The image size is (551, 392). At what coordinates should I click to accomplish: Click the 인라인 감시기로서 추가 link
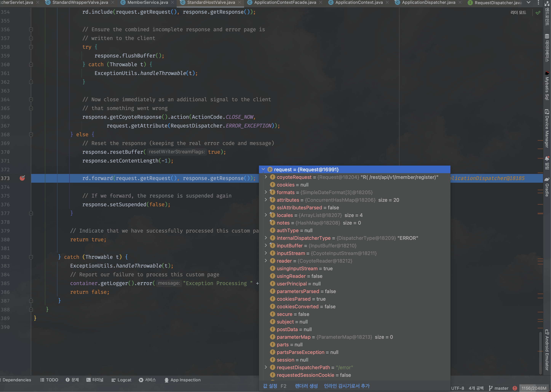[x=347, y=386]
